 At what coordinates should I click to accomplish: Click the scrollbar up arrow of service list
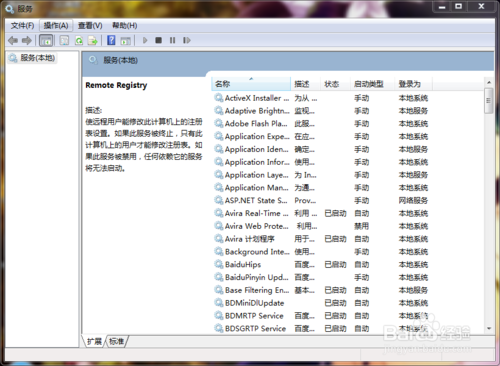tap(489, 82)
